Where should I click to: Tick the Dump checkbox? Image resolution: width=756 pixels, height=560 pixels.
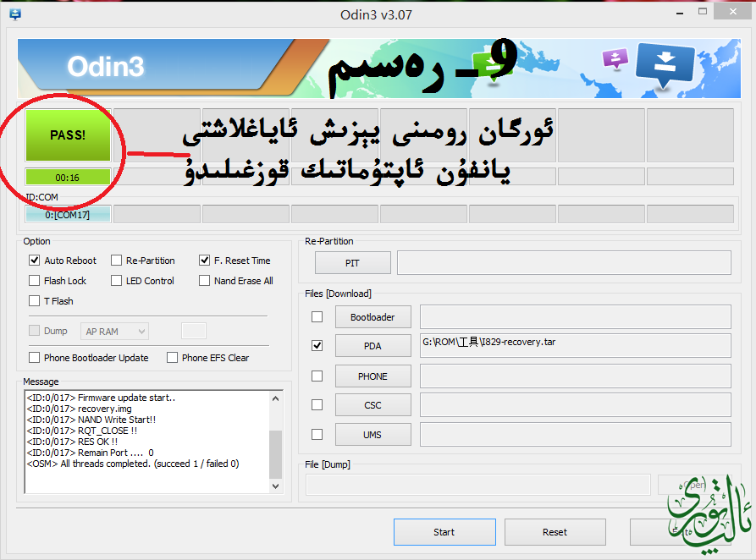(34, 331)
